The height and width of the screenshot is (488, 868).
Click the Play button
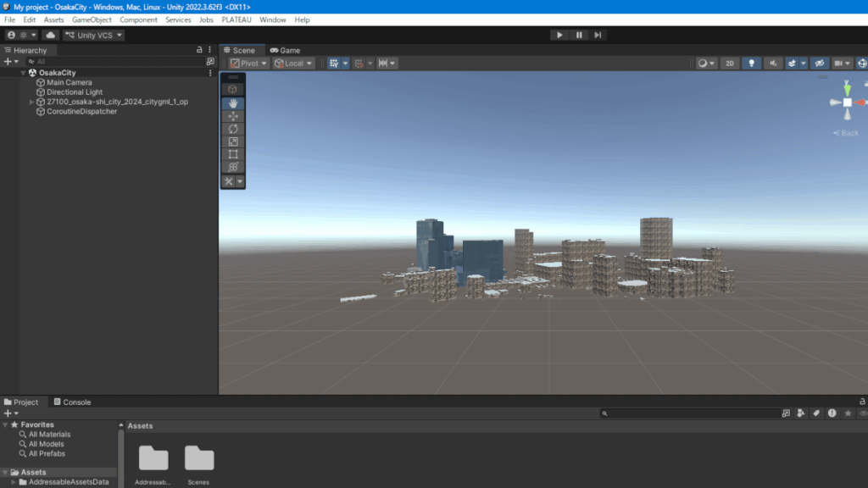pyautogui.click(x=559, y=35)
